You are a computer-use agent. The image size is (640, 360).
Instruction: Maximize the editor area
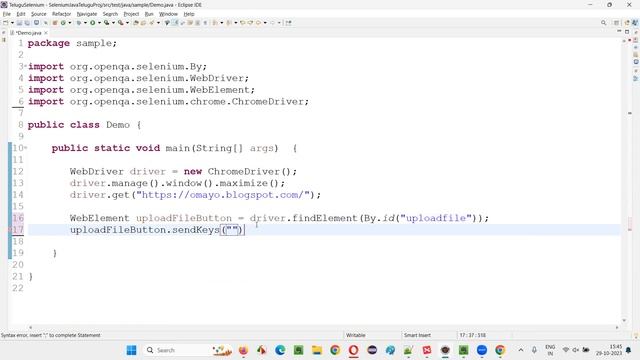[x=627, y=32]
